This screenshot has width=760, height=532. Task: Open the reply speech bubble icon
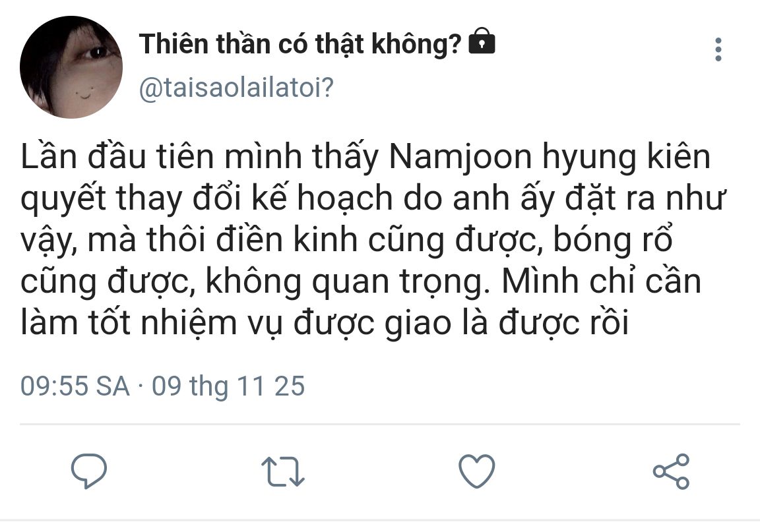coord(89,471)
